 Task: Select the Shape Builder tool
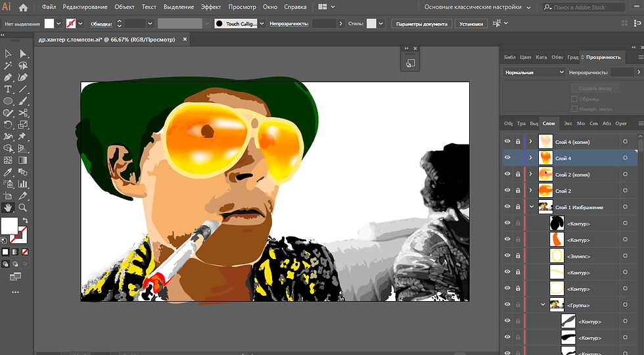click(8, 149)
